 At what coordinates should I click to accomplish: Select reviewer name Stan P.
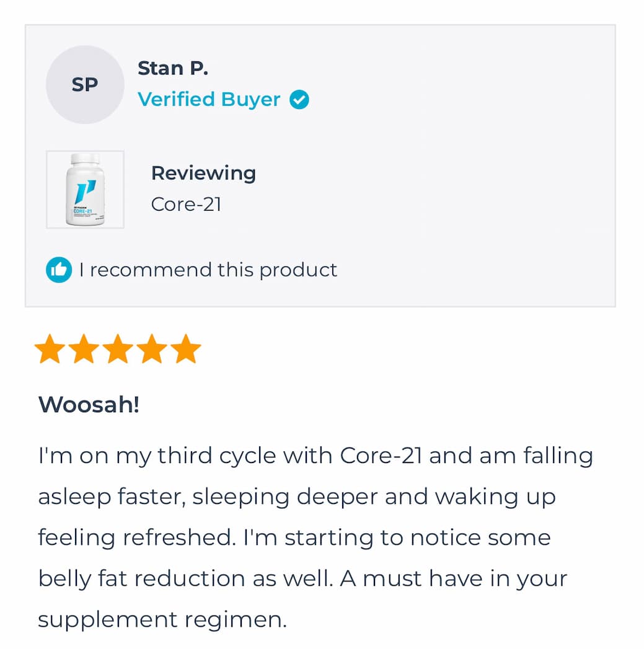173,68
